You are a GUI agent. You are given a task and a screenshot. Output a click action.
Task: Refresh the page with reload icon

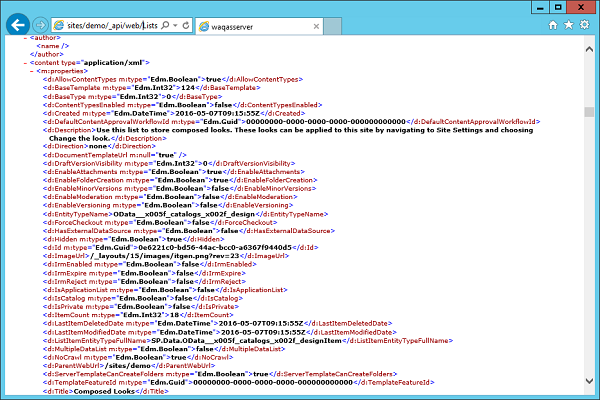tap(186, 25)
